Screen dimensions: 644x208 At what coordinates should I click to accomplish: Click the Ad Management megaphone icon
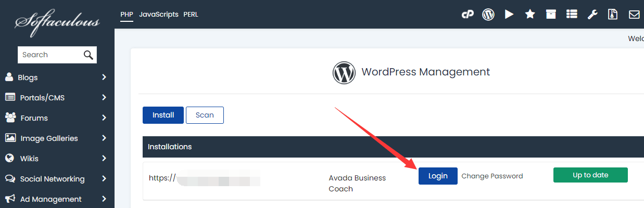(10, 199)
